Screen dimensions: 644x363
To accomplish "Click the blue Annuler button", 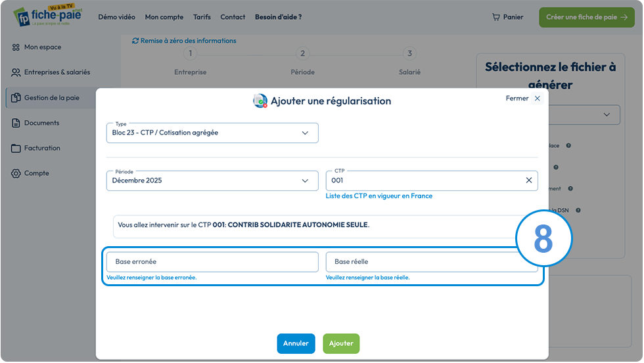I will (296, 343).
